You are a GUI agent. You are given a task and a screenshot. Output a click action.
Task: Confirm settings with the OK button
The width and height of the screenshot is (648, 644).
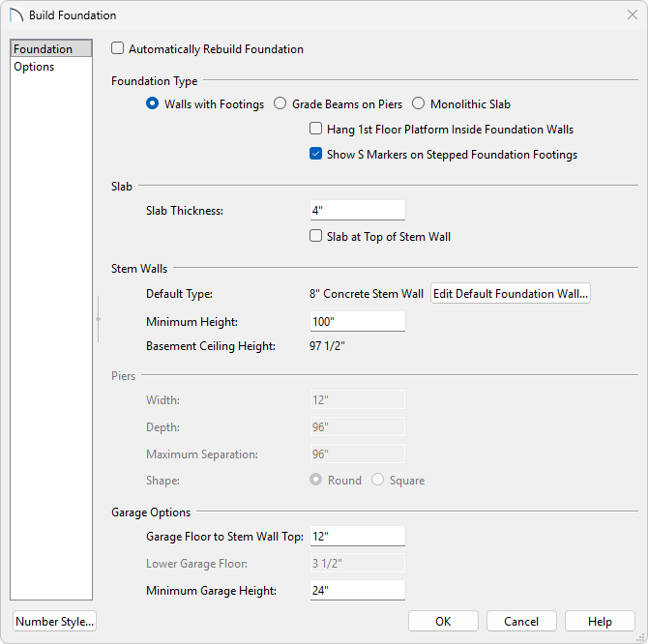point(443,622)
